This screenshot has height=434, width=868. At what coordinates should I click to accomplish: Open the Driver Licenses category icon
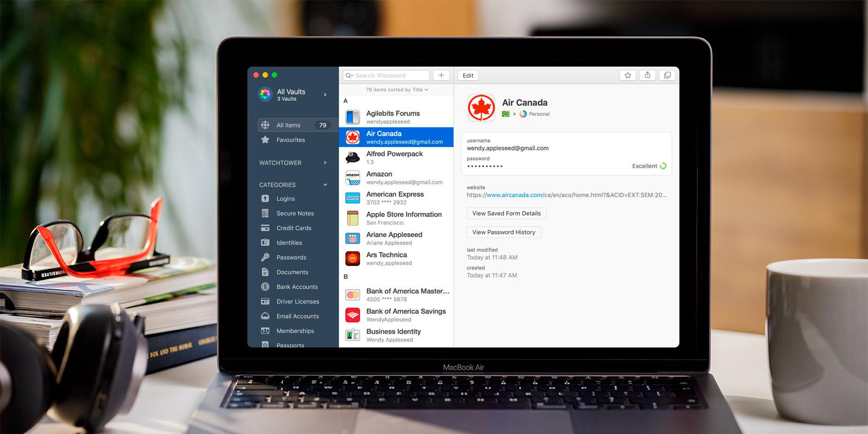(x=265, y=301)
